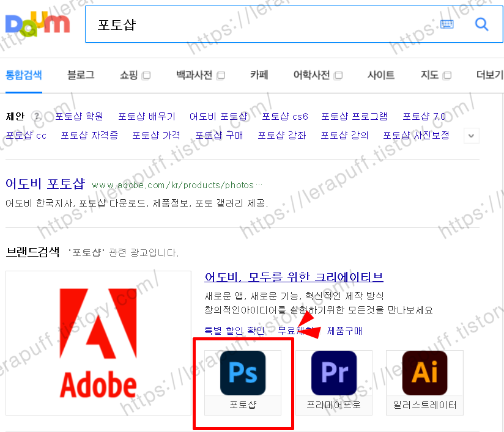Switch to the 어학사전 tab
504x432 pixels.
tap(311, 75)
